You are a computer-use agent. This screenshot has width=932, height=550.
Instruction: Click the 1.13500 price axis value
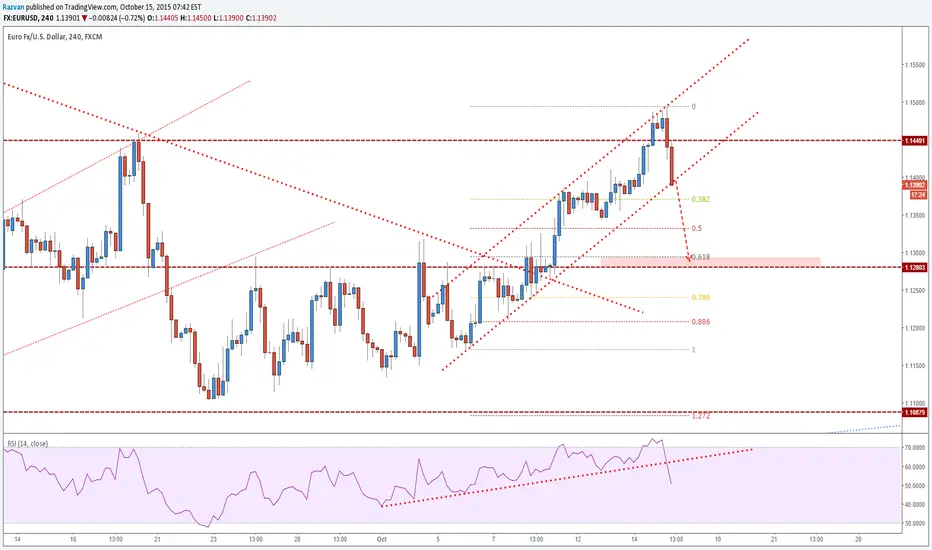tap(915, 215)
